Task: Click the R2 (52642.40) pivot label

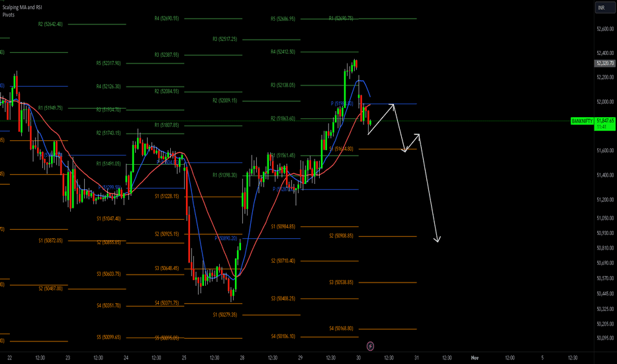Action: 50,24
